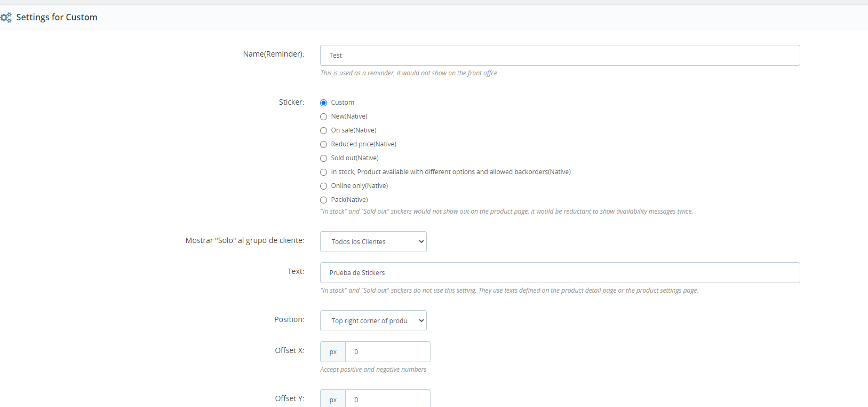The width and height of the screenshot is (868, 407).
Task: Choose the Sold out(Native) radio button
Action: [x=323, y=158]
